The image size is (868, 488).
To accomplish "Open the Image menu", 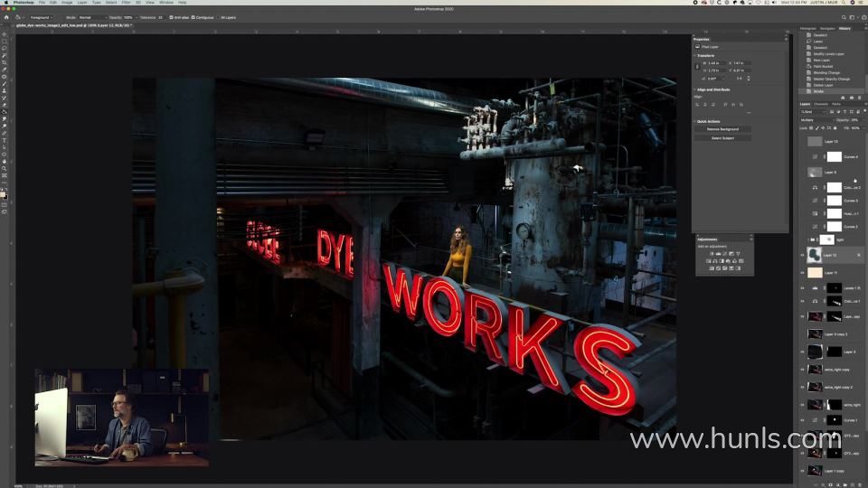I will tap(67, 2).
